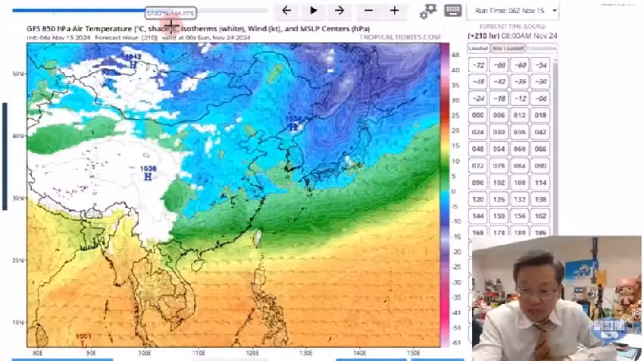Click the Not Loaded legend indicator
The image size is (644, 361).
click(508, 49)
